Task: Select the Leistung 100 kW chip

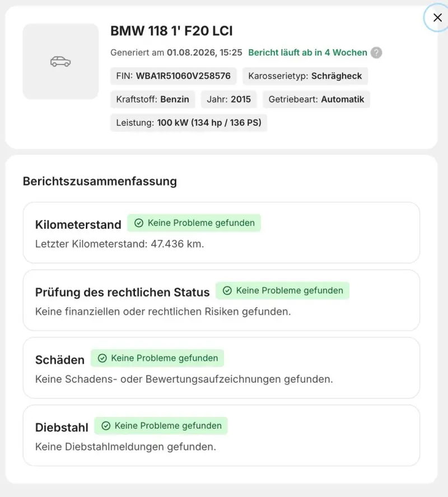Action: (x=189, y=123)
